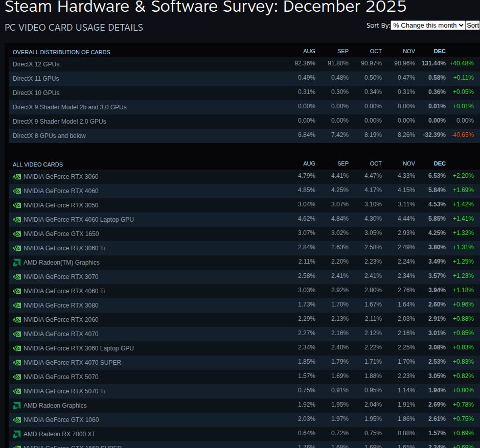The image size is (480, 448).
Task: Click NVIDIA GeForce RTX 4060 Laptop GPU name
Action: coord(79,220)
